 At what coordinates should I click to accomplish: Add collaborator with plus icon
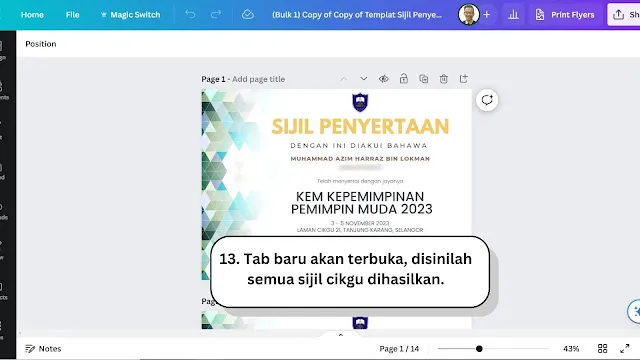(487, 15)
